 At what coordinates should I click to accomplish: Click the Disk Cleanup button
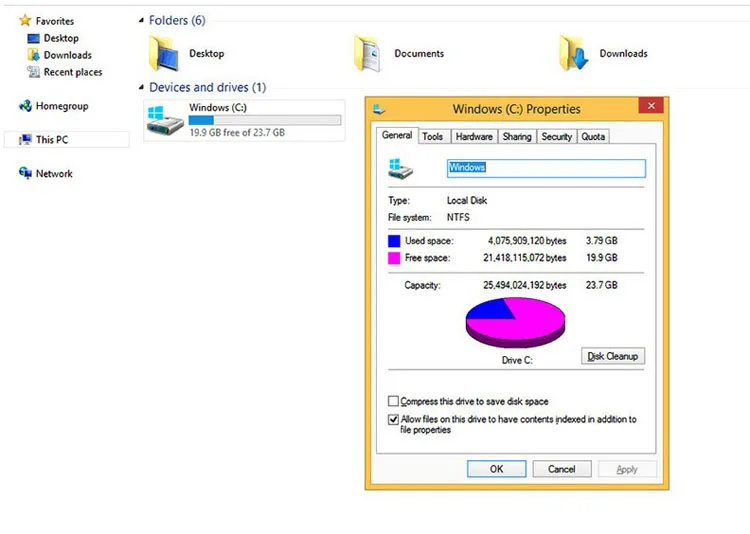(x=613, y=356)
